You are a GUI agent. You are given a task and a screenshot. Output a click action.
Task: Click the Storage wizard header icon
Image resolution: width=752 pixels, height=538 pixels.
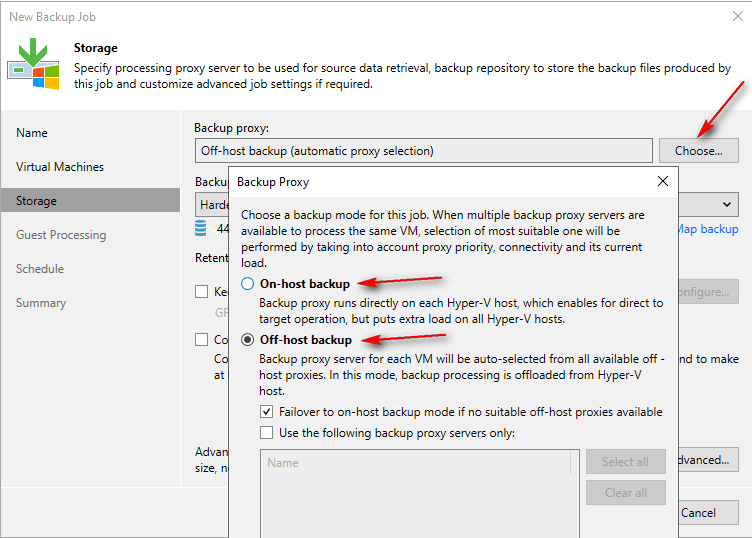click(33, 64)
